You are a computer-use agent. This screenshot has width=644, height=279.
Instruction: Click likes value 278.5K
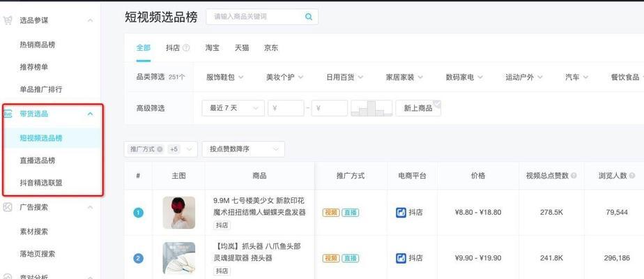pyautogui.click(x=551, y=213)
